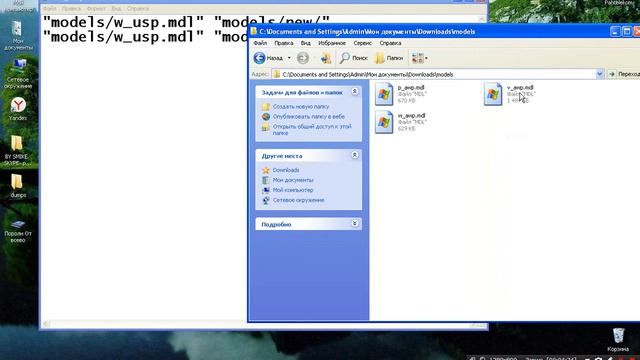This screenshot has width=640, height=360.
Task: Click the p_awp.mdl file name text
Action: tap(411, 87)
